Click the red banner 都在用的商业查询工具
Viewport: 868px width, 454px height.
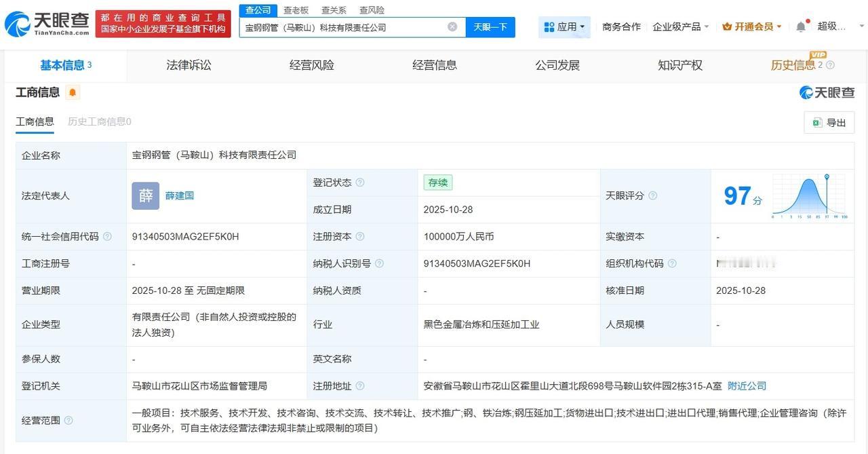click(163, 24)
